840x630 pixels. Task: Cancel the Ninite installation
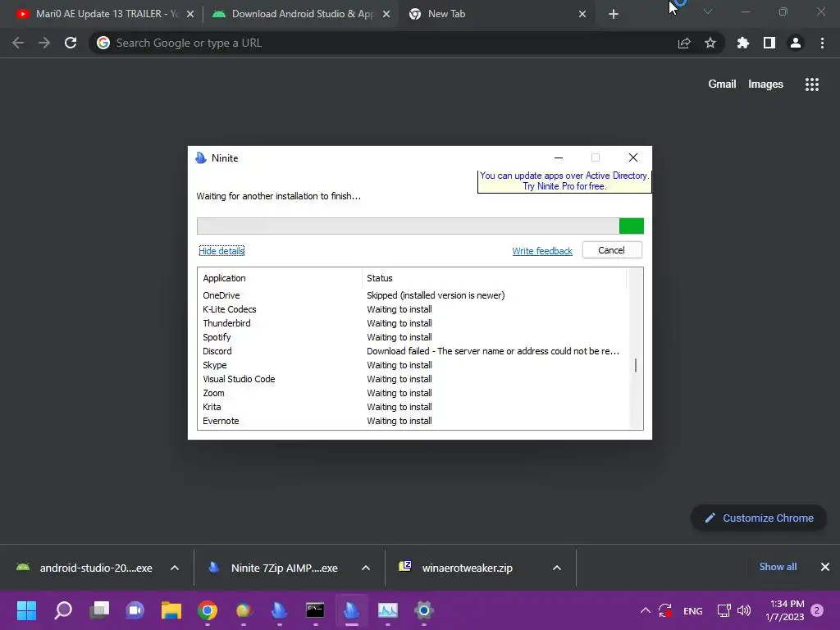(612, 250)
